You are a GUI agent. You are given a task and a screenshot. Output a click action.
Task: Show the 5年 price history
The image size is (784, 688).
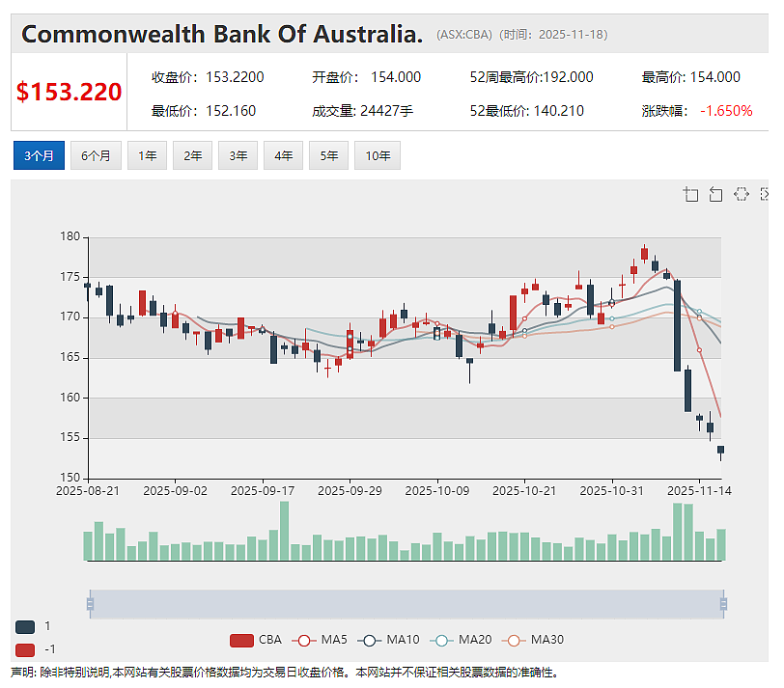tap(328, 155)
